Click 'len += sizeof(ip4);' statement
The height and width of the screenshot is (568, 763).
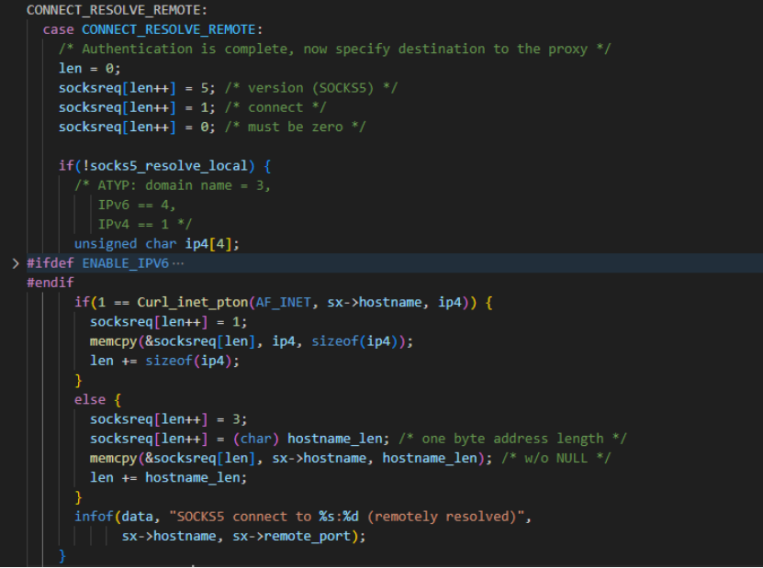click(x=164, y=361)
